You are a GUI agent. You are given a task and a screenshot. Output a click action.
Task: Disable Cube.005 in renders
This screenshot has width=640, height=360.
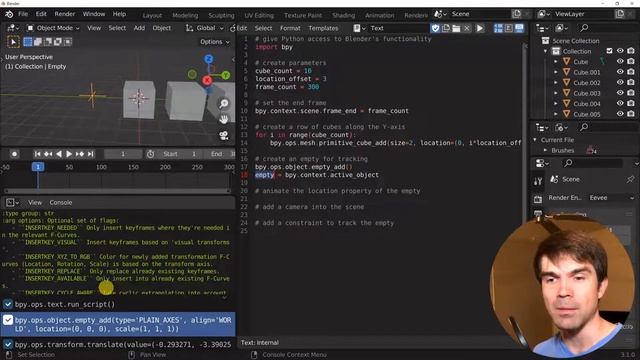[631, 114]
